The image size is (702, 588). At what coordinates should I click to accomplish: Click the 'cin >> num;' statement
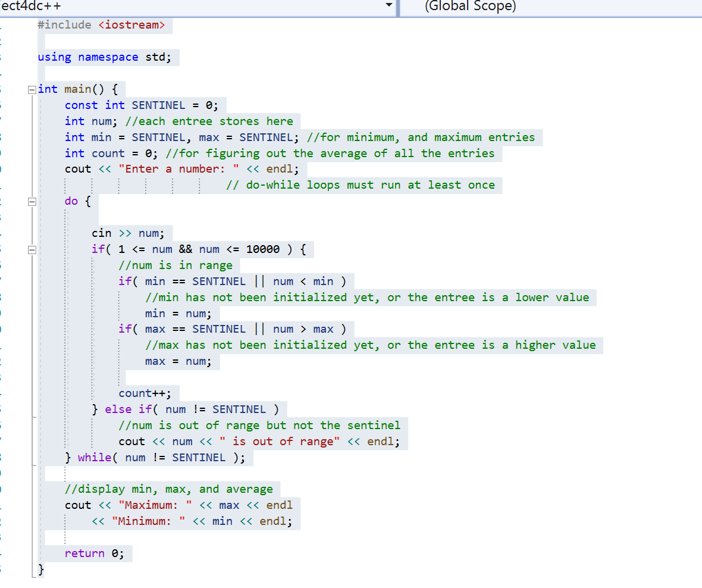pyautogui.click(x=128, y=233)
